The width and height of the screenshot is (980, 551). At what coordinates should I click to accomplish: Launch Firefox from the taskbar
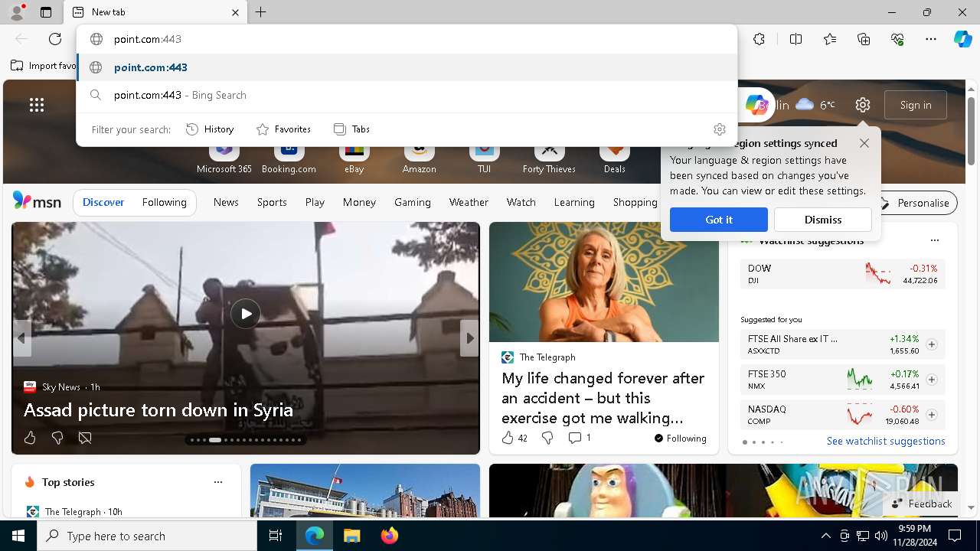tap(390, 536)
